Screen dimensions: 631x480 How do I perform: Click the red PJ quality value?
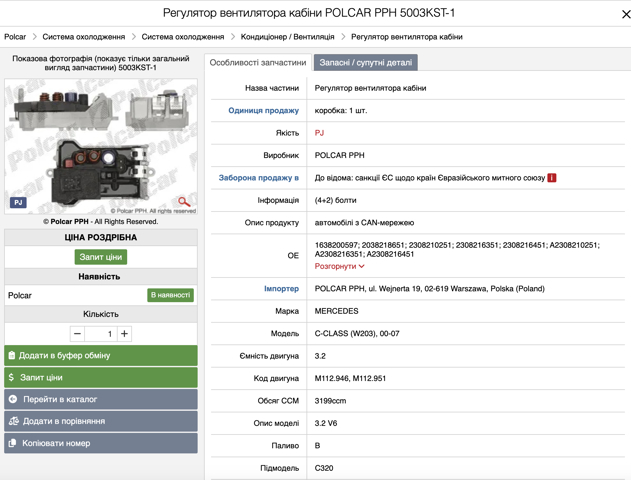click(319, 133)
